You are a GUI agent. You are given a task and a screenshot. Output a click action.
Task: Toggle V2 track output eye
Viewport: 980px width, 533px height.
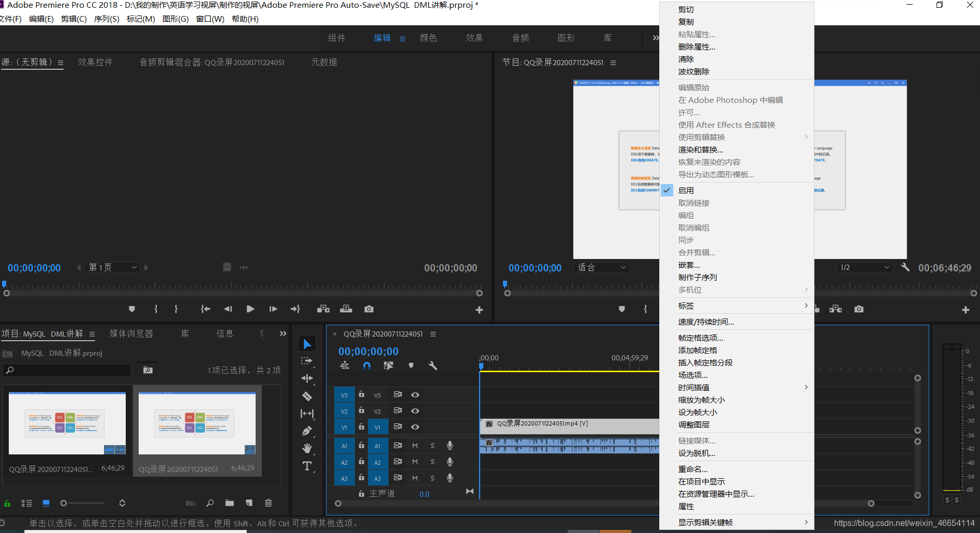click(x=415, y=411)
